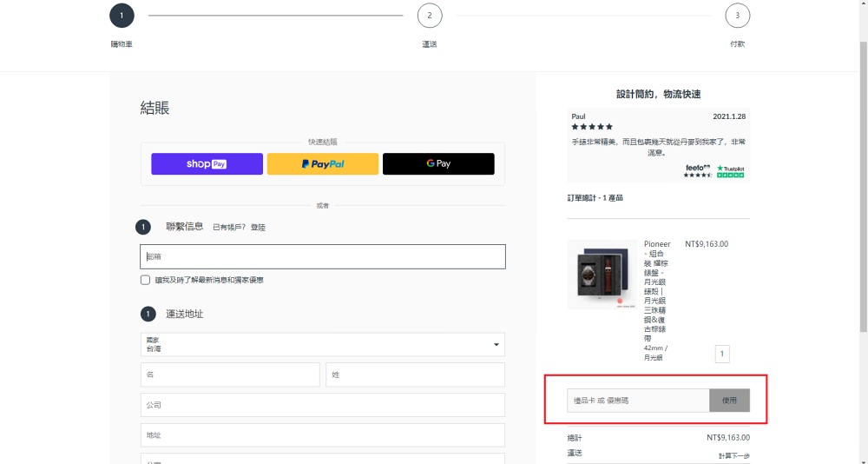Apply code with the 使用 button
The width and height of the screenshot is (868, 464).
730,401
